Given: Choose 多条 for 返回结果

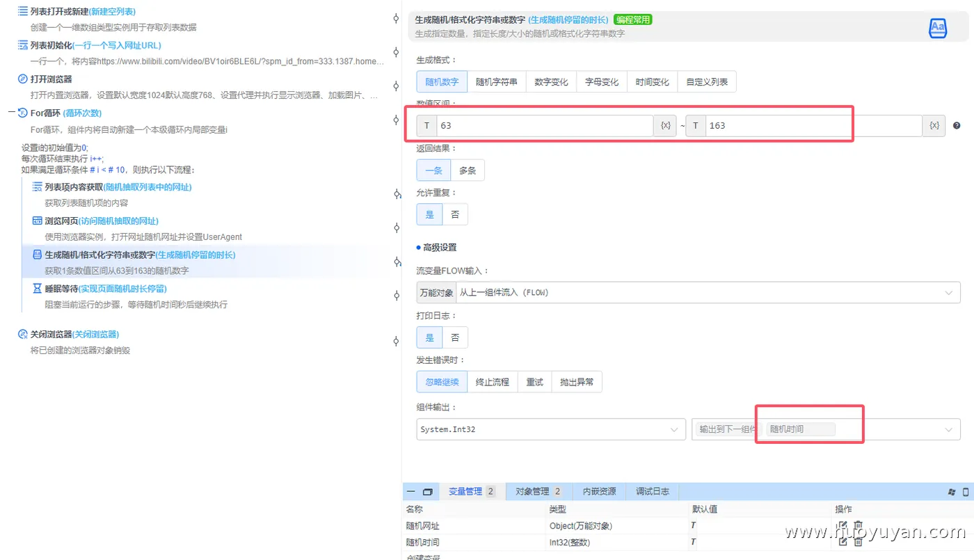Looking at the screenshot, I should (x=468, y=170).
